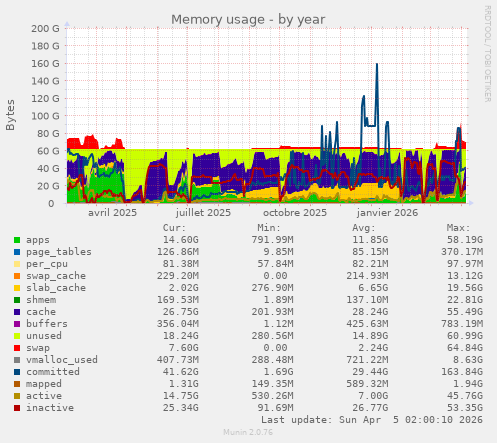Click the cache average value 28.24G
The height and width of the screenshot is (443, 497).
click(x=370, y=312)
